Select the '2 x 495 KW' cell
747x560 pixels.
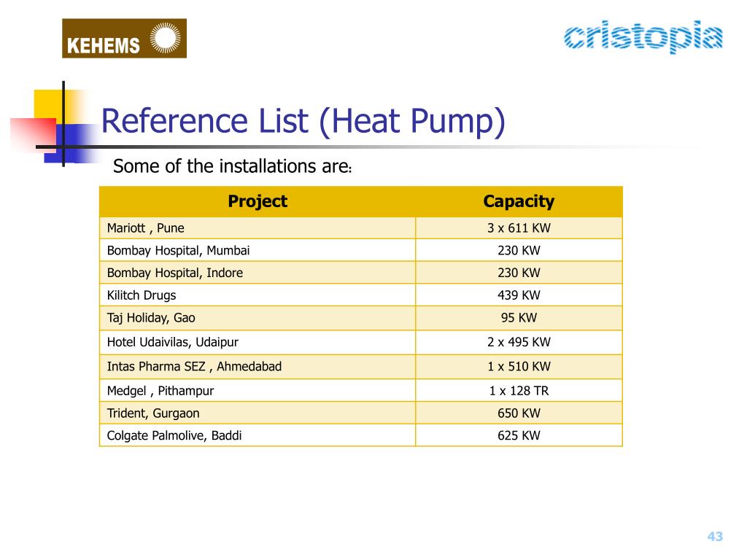[x=519, y=342]
